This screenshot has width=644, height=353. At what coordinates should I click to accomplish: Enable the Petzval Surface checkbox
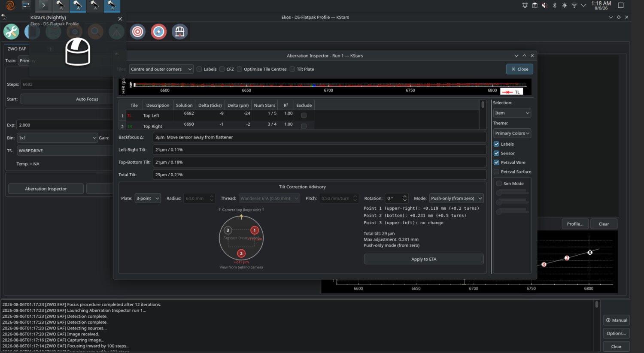pyautogui.click(x=496, y=172)
